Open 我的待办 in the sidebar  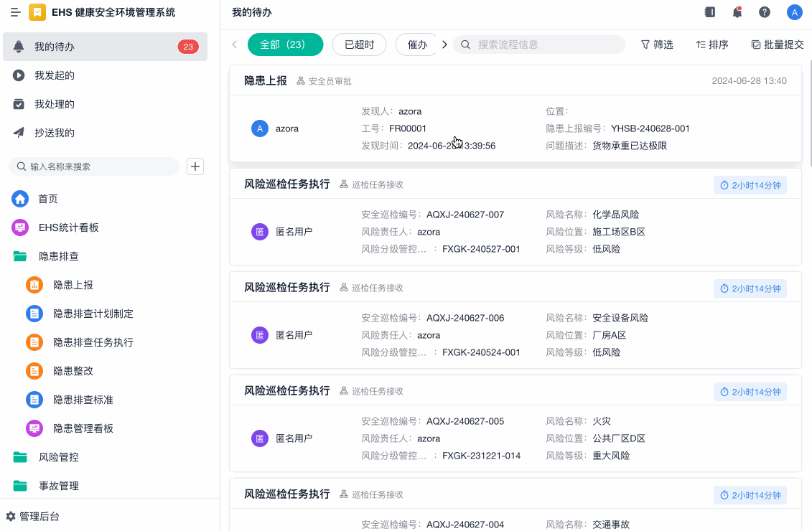pos(105,47)
